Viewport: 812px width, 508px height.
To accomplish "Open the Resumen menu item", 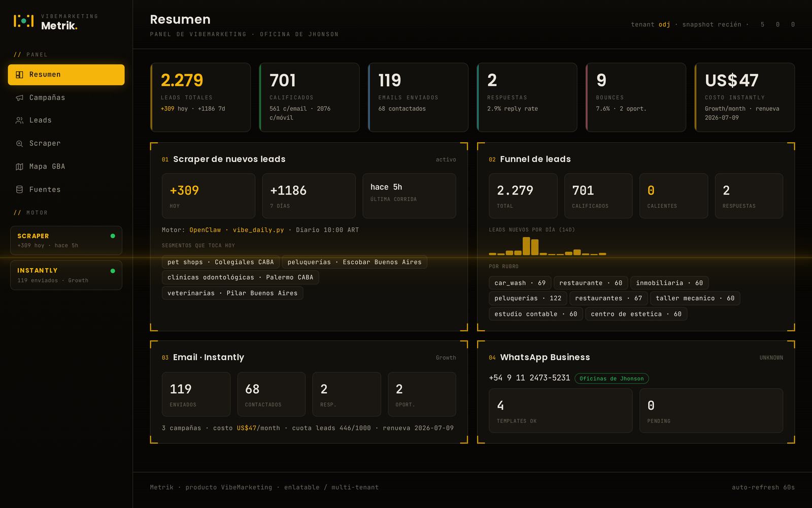I will click(66, 75).
